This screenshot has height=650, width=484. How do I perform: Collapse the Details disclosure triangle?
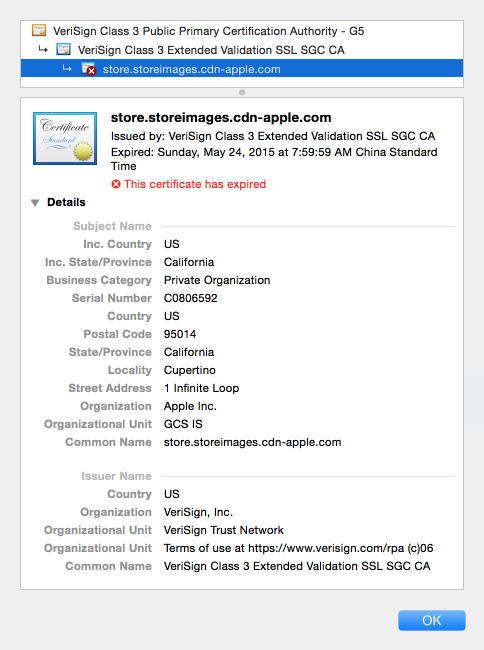click(35, 203)
